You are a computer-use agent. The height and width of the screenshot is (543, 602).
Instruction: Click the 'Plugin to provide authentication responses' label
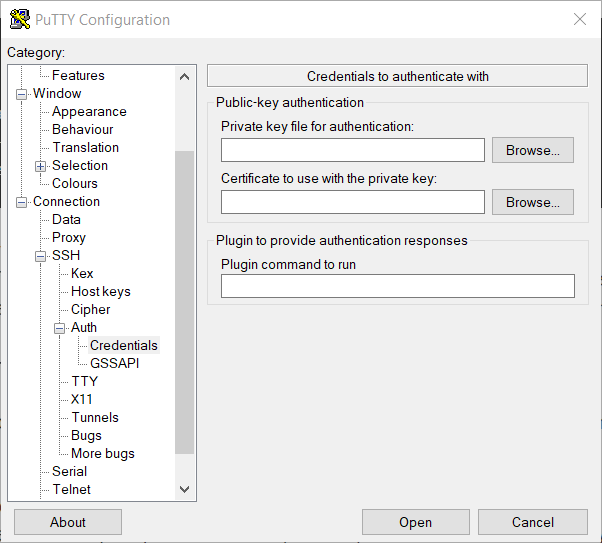pos(342,241)
